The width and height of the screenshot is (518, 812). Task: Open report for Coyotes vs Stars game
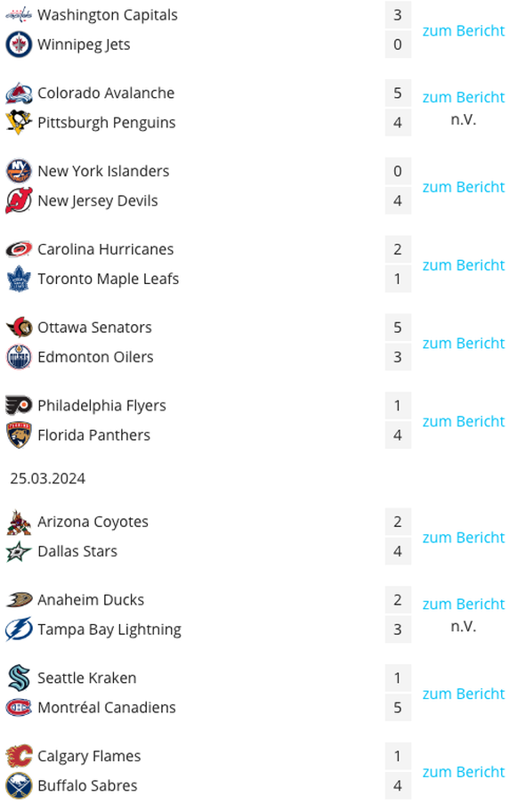[463, 538]
